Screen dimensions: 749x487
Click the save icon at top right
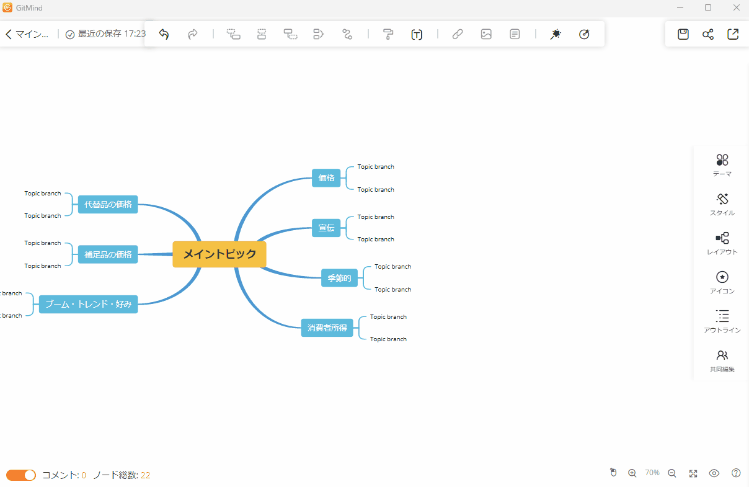click(x=683, y=34)
